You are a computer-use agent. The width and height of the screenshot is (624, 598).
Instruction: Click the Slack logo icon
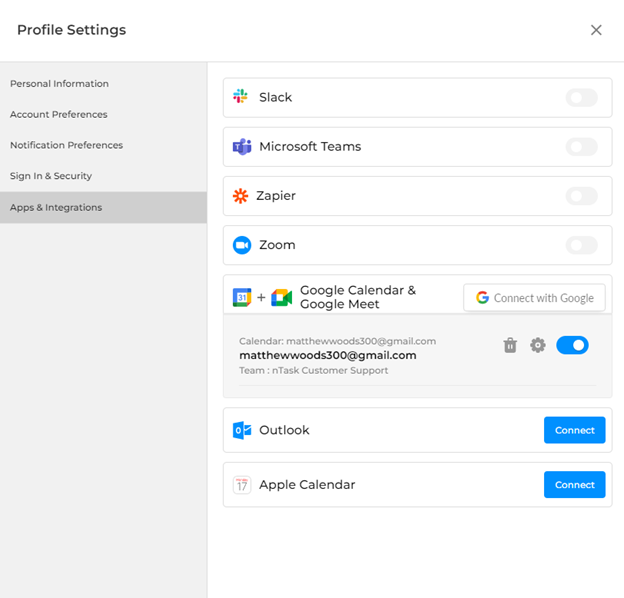pos(240,96)
